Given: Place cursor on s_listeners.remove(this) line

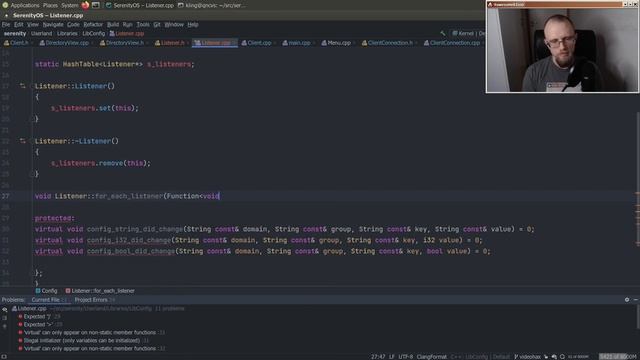Looking at the screenshot, I should pyautogui.click(x=101, y=163).
